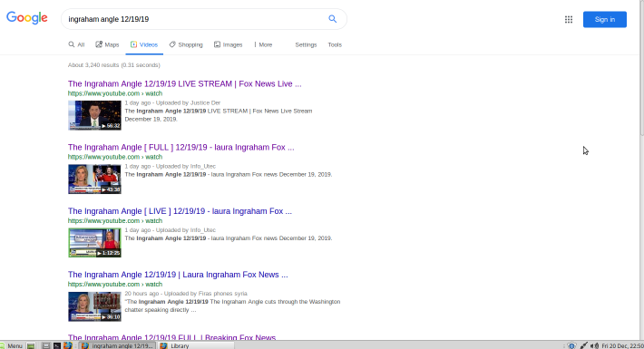This screenshot has height=349, width=644.
Task: Click the '20 hours ago - Uploaded by Firas phones syria' text
Action: (x=186, y=294)
